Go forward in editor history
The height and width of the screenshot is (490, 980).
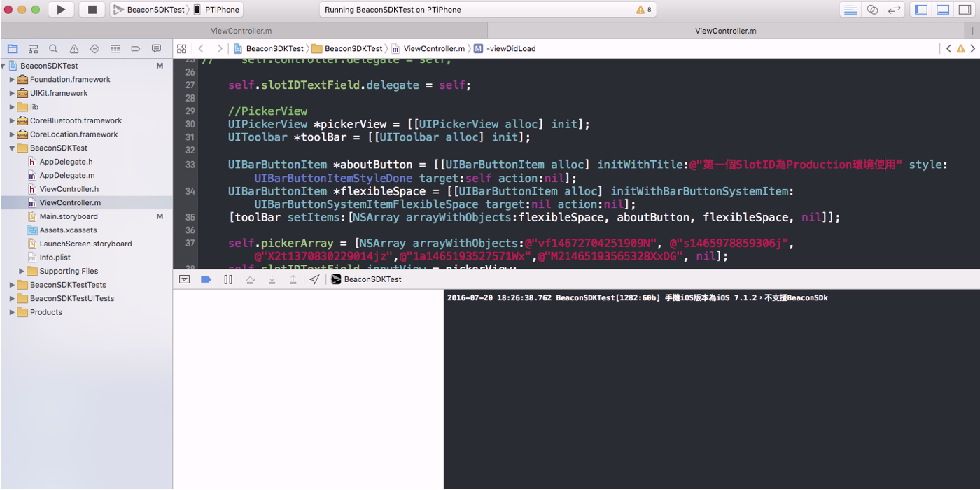[220, 49]
